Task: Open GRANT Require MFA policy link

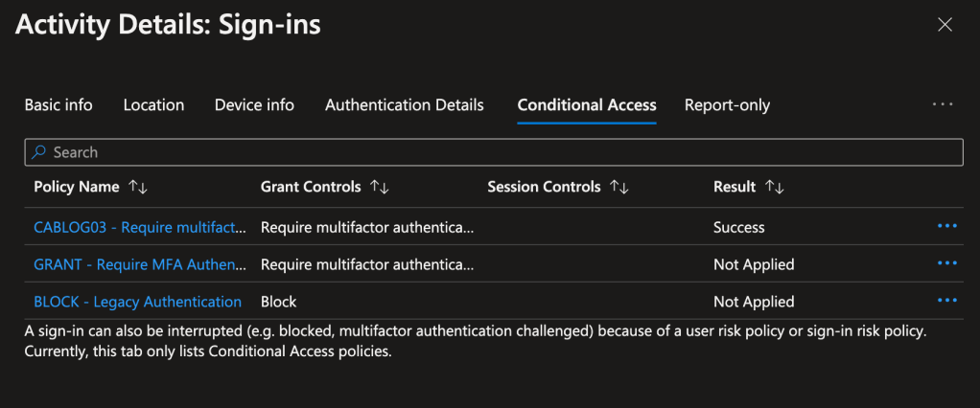Action: point(137,264)
